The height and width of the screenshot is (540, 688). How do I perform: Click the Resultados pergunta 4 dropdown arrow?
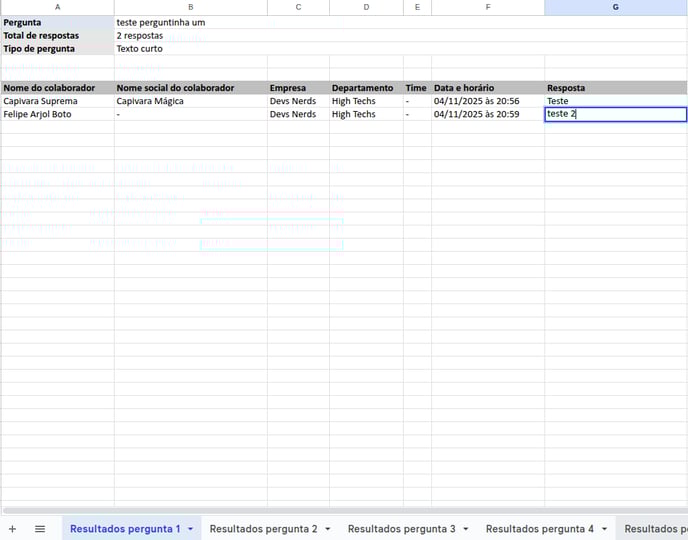pyautogui.click(x=604, y=528)
